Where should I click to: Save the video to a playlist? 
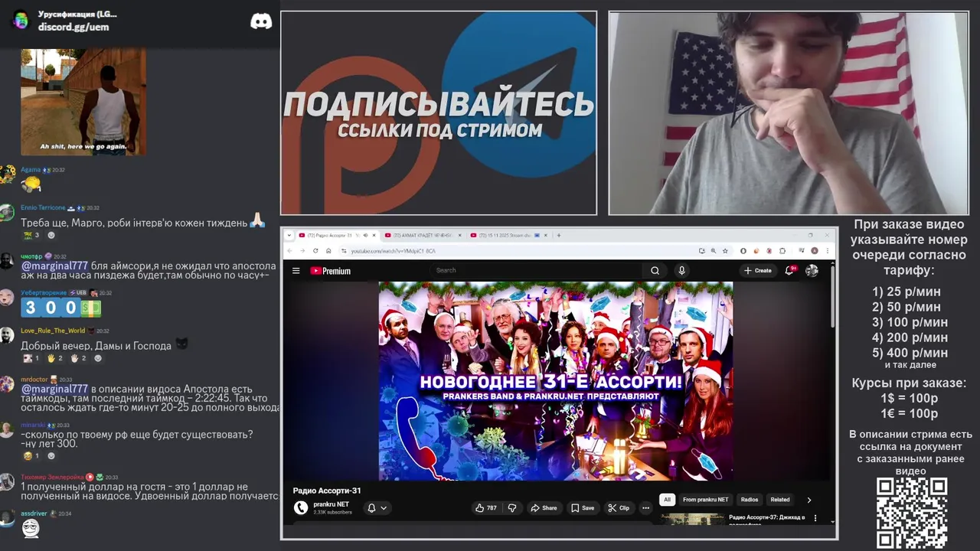tap(582, 507)
